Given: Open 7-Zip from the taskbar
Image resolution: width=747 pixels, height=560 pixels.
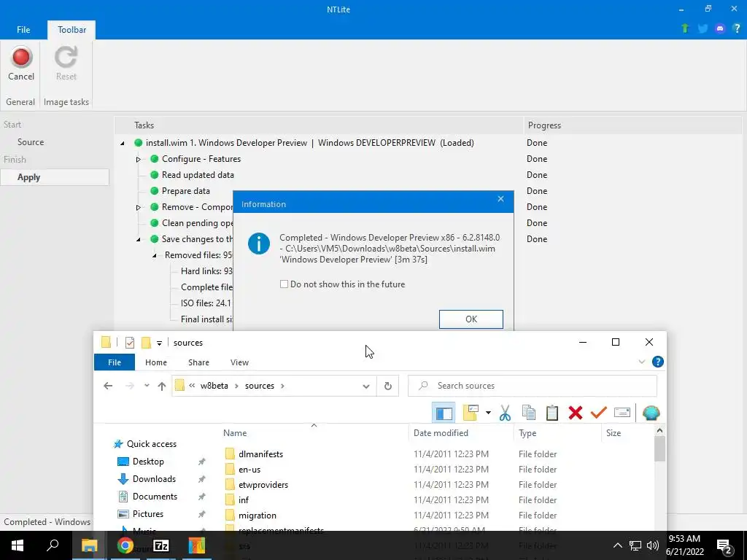Looking at the screenshot, I should tap(161, 545).
